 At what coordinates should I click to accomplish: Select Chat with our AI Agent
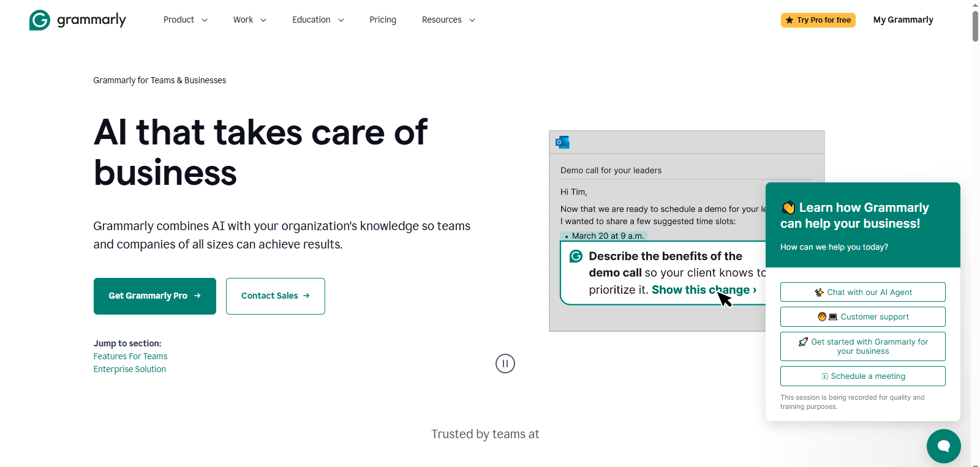(x=863, y=292)
